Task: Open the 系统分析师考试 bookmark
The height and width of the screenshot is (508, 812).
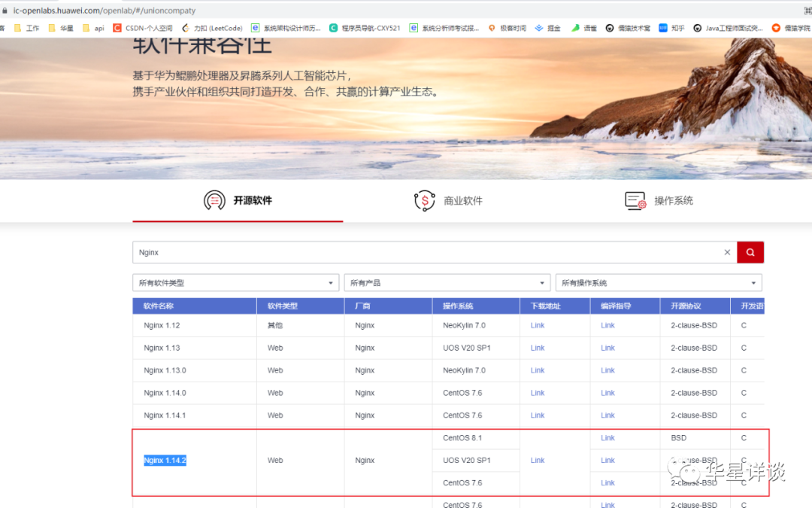Action: (x=444, y=28)
